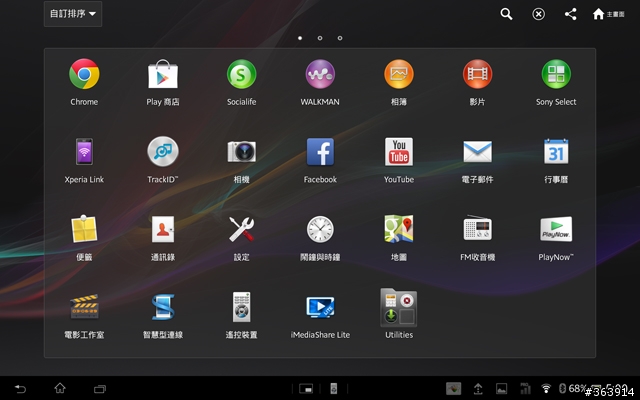Open the 設定 settings app
Image resolution: width=640 pixels, height=400 pixels.
(242, 229)
